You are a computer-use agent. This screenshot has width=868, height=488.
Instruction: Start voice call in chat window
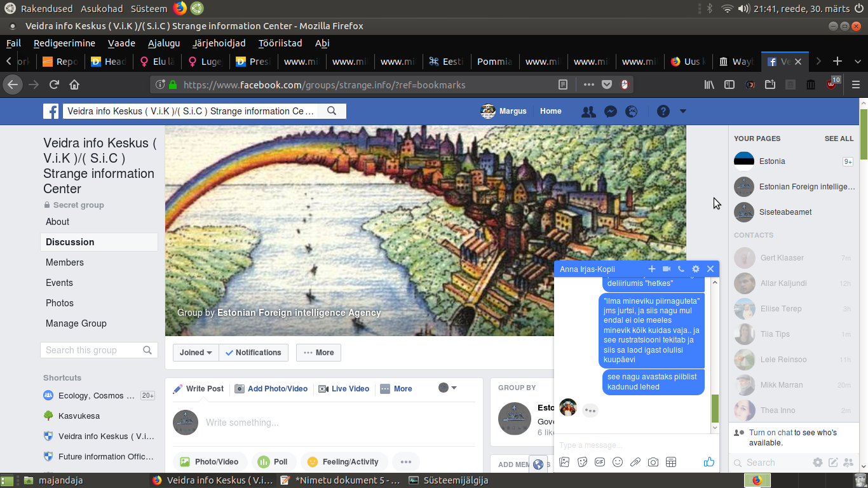coord(681,269)
